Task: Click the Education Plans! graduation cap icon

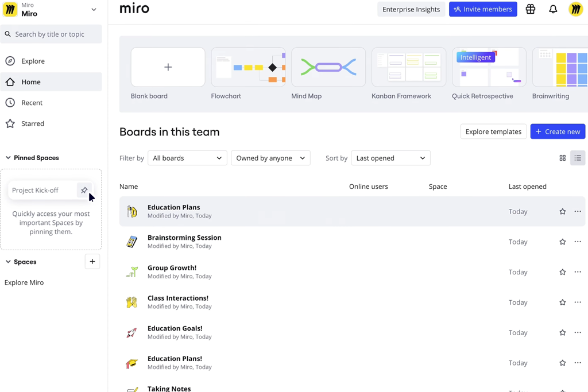Action: (x=131, y=363)
